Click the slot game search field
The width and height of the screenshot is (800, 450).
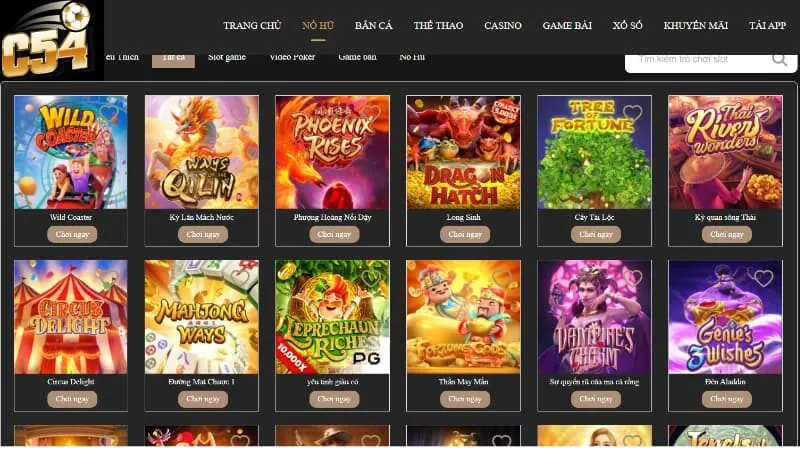697,60
